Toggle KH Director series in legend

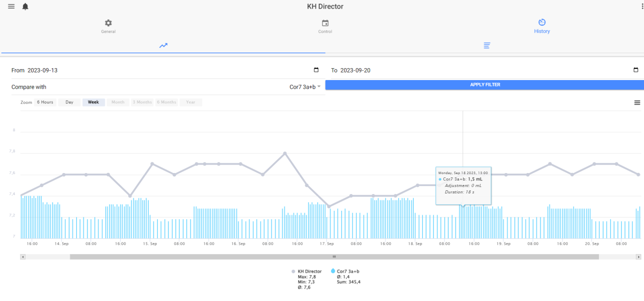pyautogui.click(x=306, y=271)
